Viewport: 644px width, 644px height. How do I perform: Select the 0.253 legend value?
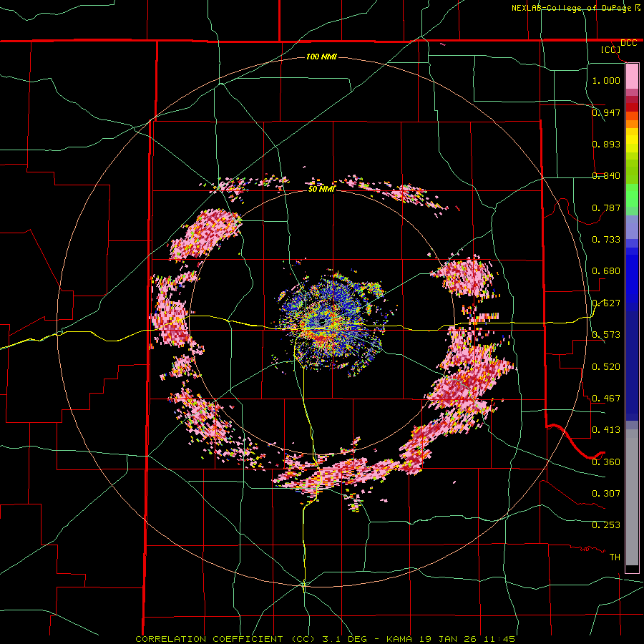tap(606, 525)
